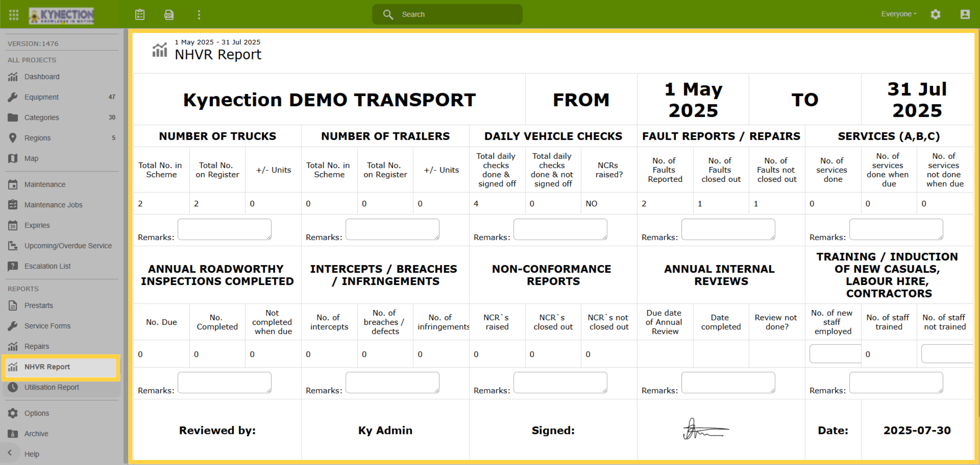Image resolution: width=980 pixels, height=465 pixels.
Task: Open Service Forms reports
Action: point(61,326)
